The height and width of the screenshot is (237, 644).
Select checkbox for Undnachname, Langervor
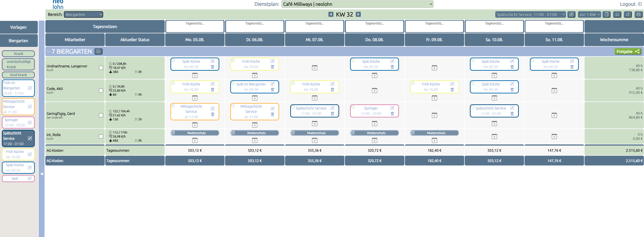coord(101,68)
